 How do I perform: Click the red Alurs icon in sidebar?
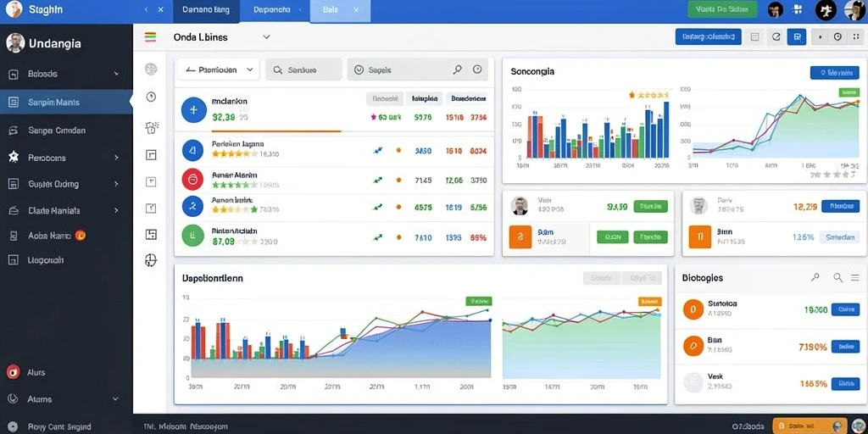14,372
